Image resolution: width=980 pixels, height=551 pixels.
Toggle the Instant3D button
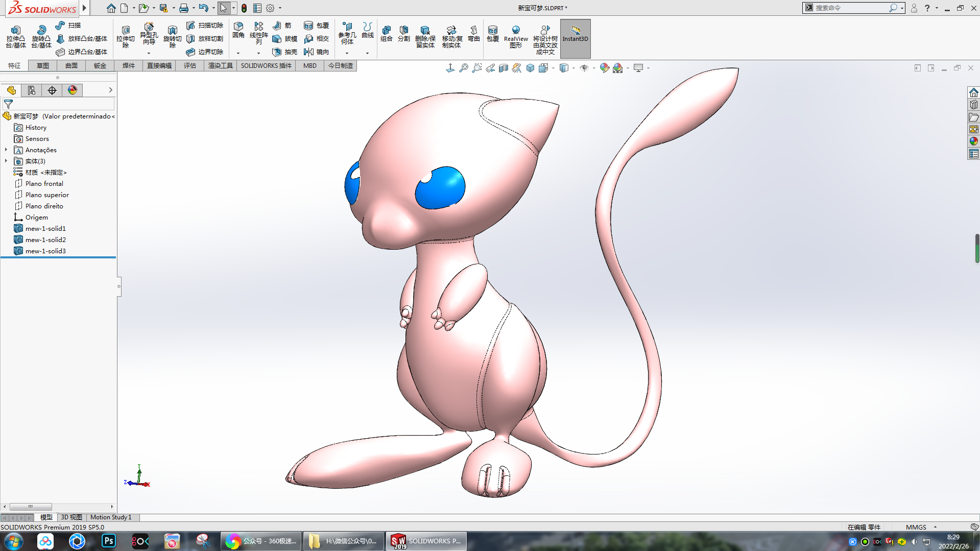pyautogui.click(x=575, y=38)
